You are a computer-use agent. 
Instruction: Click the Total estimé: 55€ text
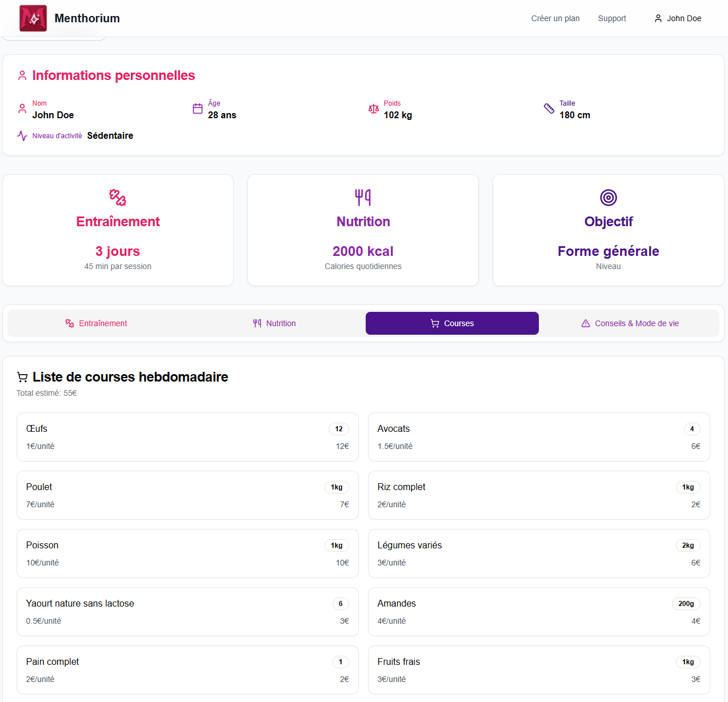tap(47, 393)
